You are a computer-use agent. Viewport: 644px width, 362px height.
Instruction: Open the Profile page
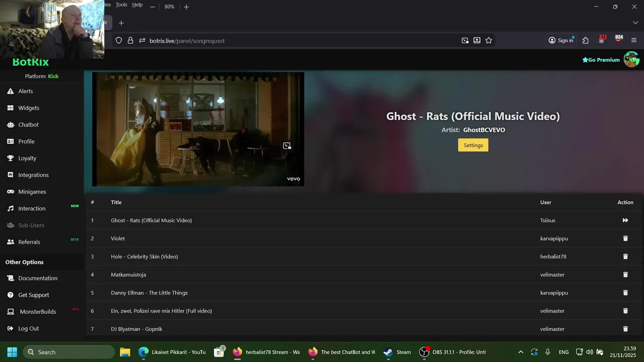(26, 141)
